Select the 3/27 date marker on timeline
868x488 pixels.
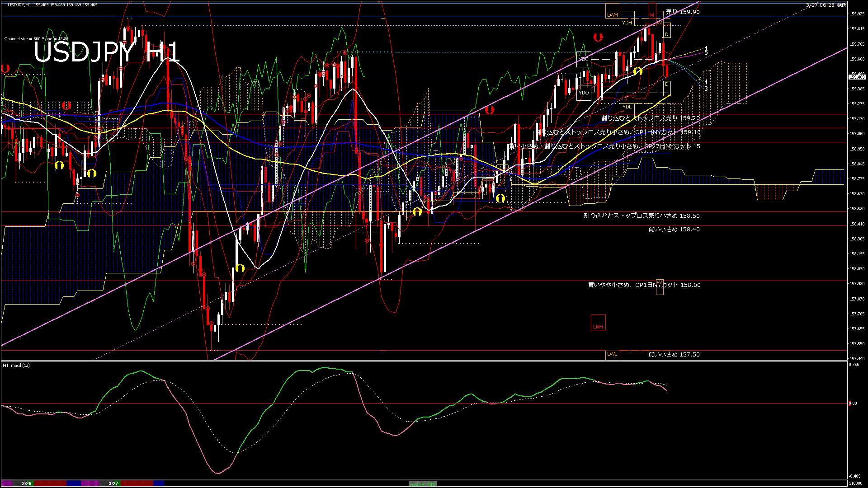(x=113, y=483)
